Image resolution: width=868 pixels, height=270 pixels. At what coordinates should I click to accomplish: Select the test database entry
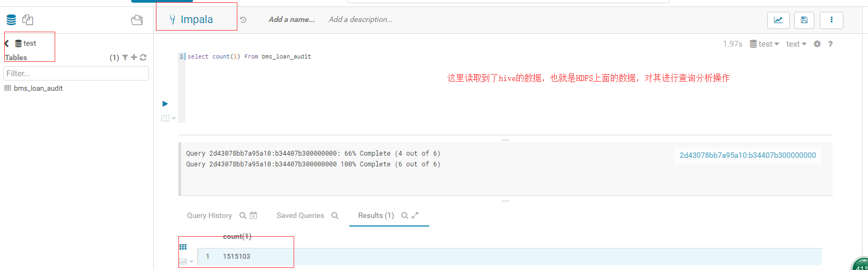26,43
